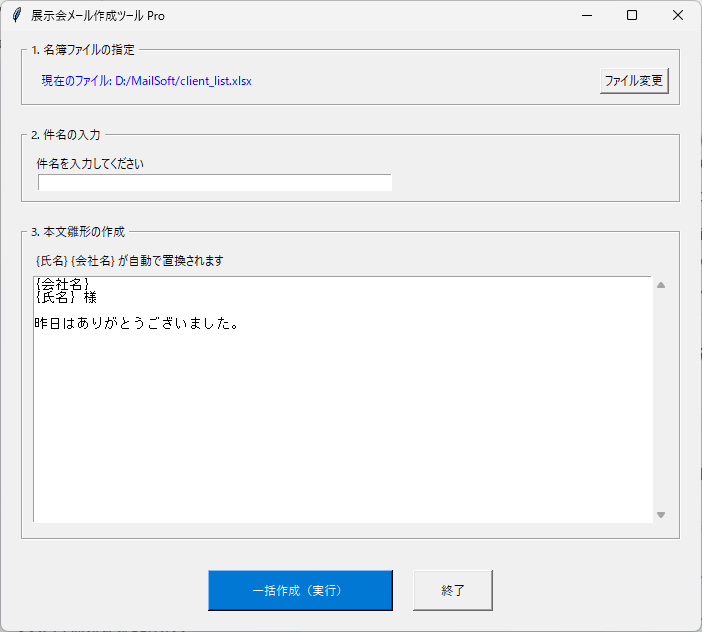Viewport: 702px width, 632px height.
Task: Close the mail tool window
Action: click(x=678, y=15)
